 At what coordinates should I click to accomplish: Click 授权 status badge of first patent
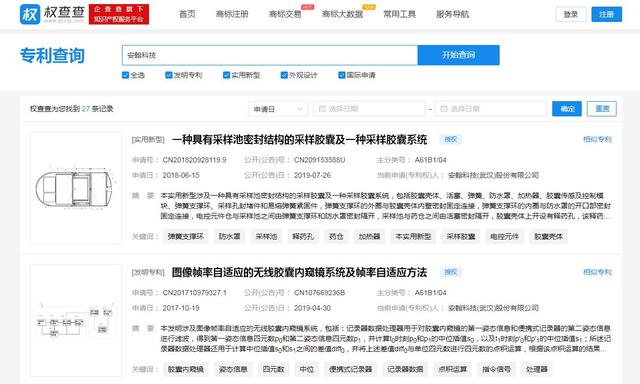[451, 140]
